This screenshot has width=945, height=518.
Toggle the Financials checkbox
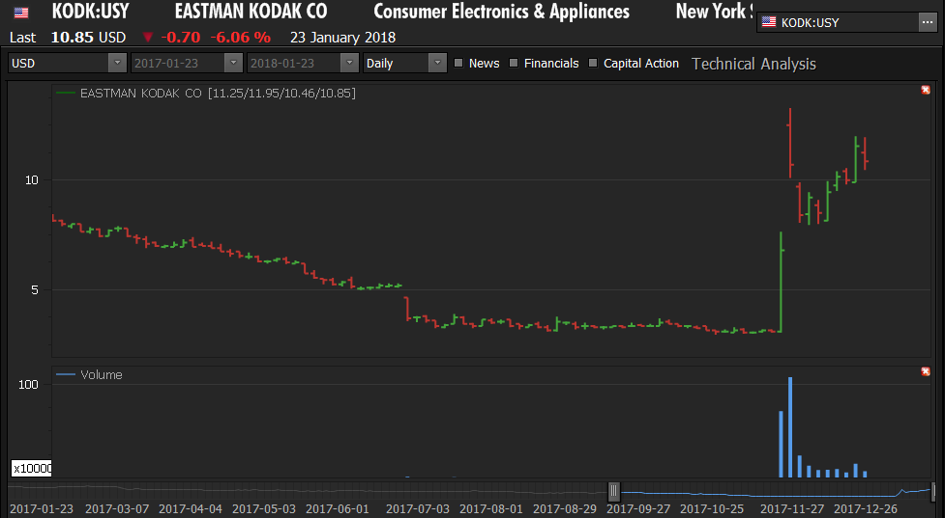[x=513, y=63]
